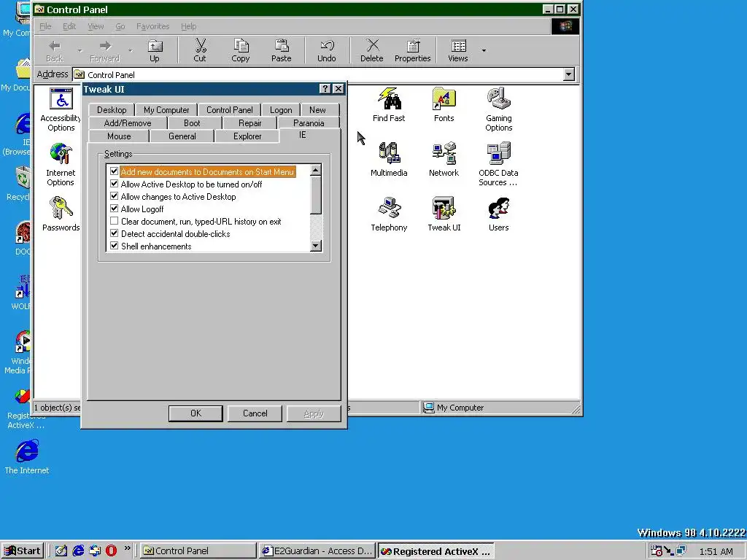Switch to the Logon tab
Viewport: 747px width, 560px height.
(x=281, y=110)
